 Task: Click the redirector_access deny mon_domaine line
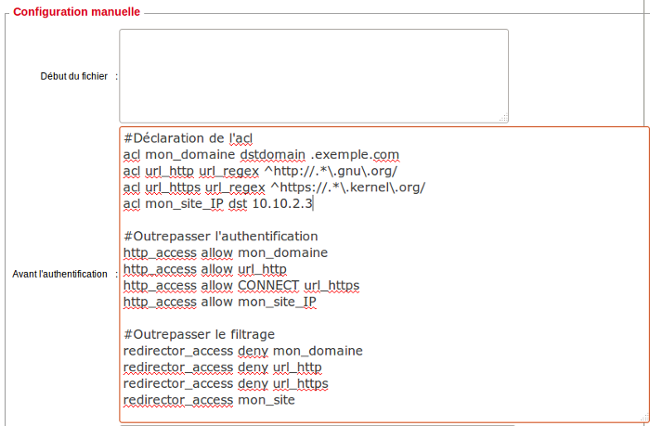(x=242, y=350)
